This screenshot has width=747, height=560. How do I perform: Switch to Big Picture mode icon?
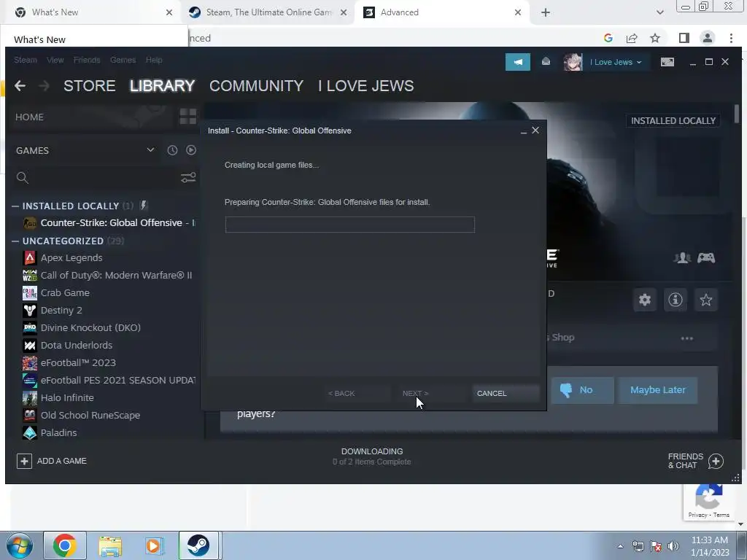tap(667, 62)
